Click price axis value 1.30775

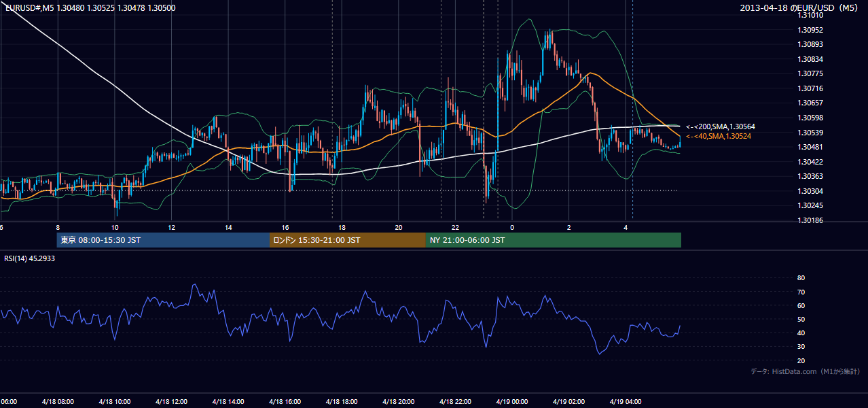[810, 73]
